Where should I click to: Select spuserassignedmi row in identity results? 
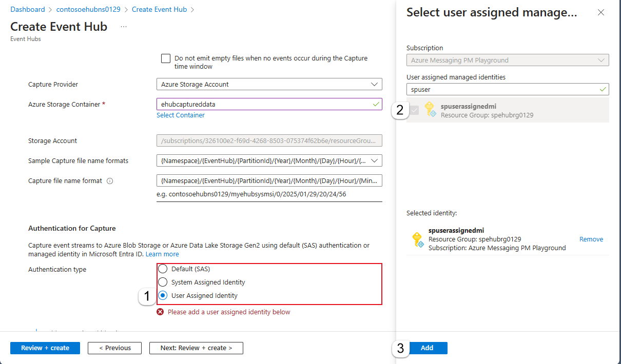coord(508,110)
